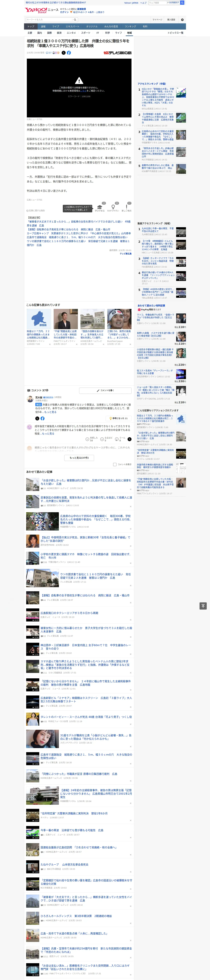The height and width of the screenshot is (980, 210).
Task: Click the ヘルプ link in header
Action: [143, 3]
